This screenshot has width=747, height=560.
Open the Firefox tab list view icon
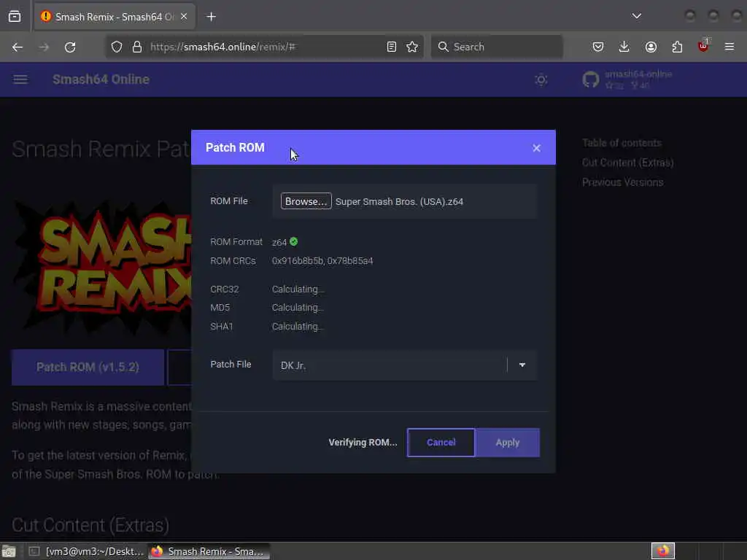15,17
